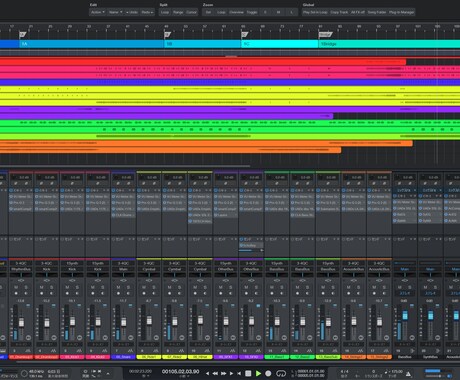Toggle the metronome icon in transport
Image resolution: width=460 pixels, height=380 pixels.
tap(408, 374)
